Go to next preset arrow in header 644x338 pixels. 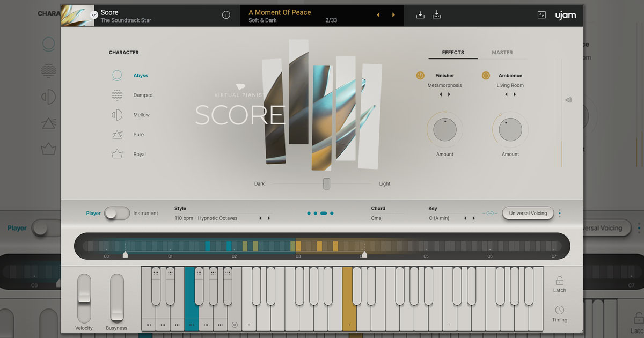click(x=393, y=15)
